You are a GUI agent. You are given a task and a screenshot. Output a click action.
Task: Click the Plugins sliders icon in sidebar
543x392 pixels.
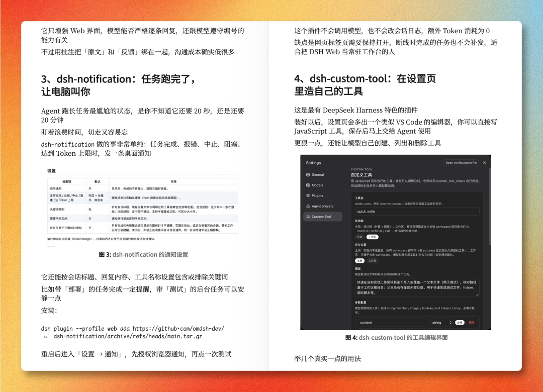pos(308,195)
